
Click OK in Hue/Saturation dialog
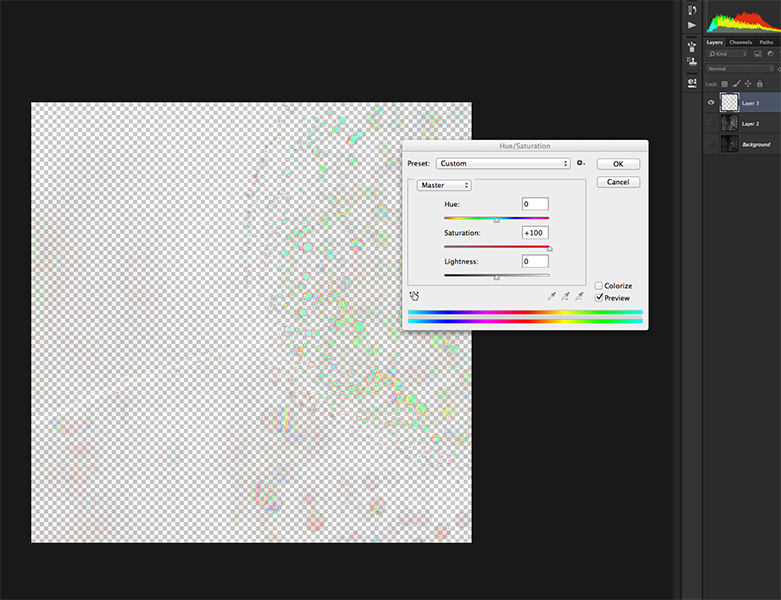617,163
